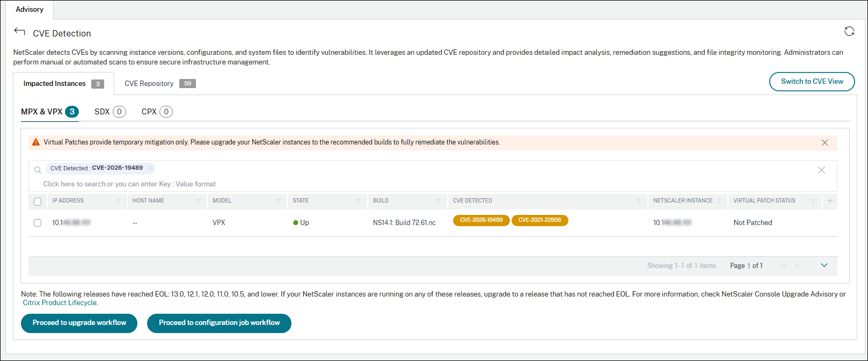Click the Switch to CVE View button
Viewport: 868px width, 361px height.
click(812, 82)
